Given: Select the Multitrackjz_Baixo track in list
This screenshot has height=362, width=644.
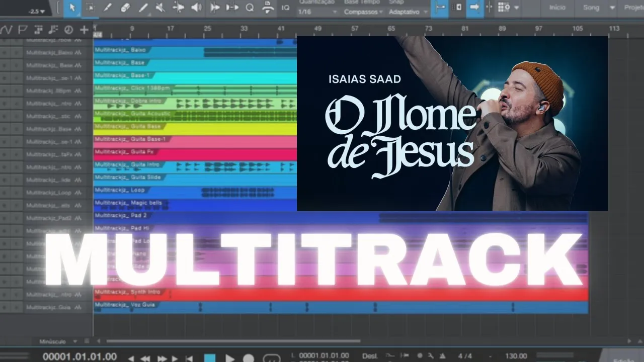Looking at the screenshot, I should pyautogui.click(x=49, y=52).
